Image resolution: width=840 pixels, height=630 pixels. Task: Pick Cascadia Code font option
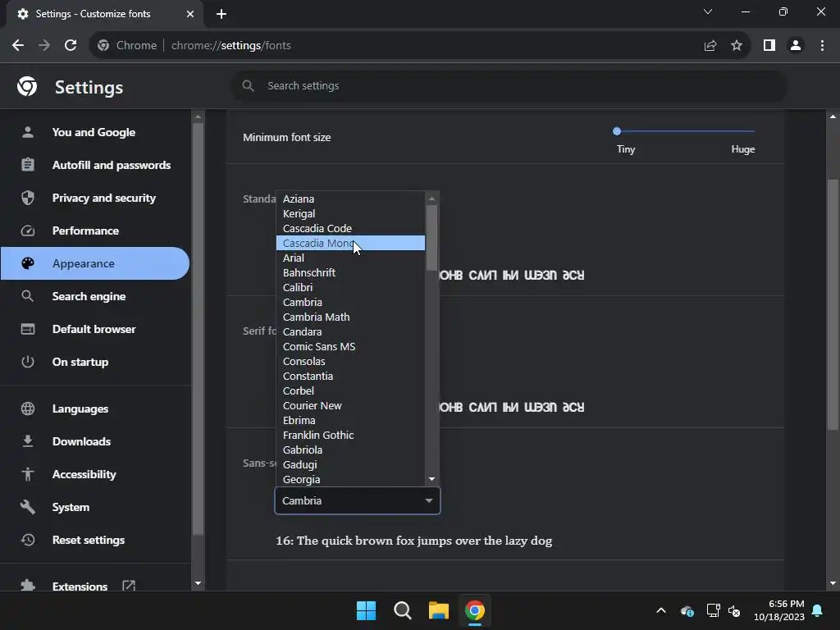click(350, 228)
